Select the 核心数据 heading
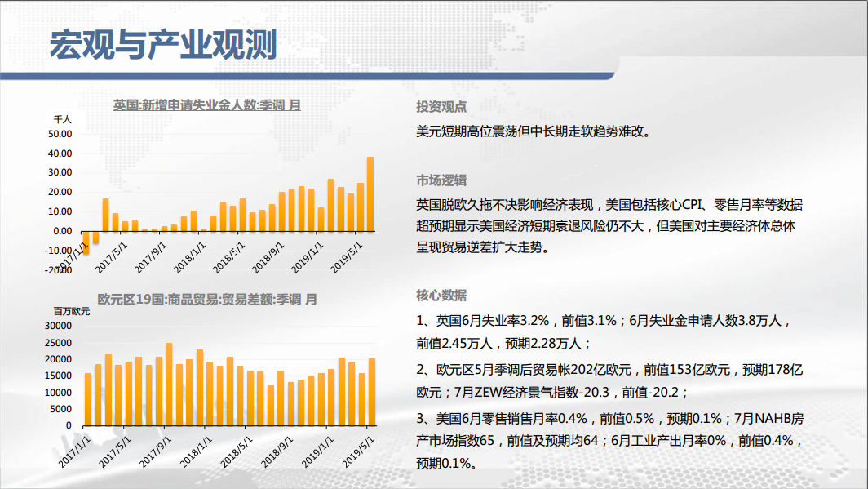The image size is (868, 489). 441,295
